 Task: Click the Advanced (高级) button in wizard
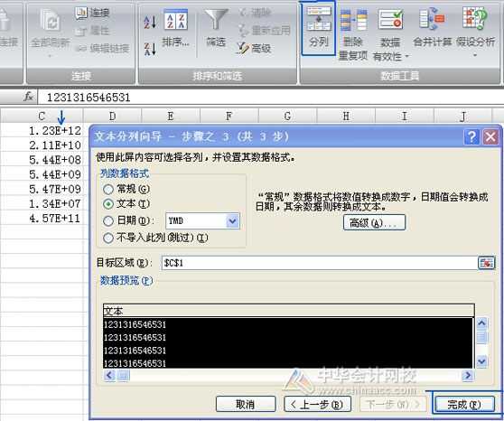click(x=374, y=222)
